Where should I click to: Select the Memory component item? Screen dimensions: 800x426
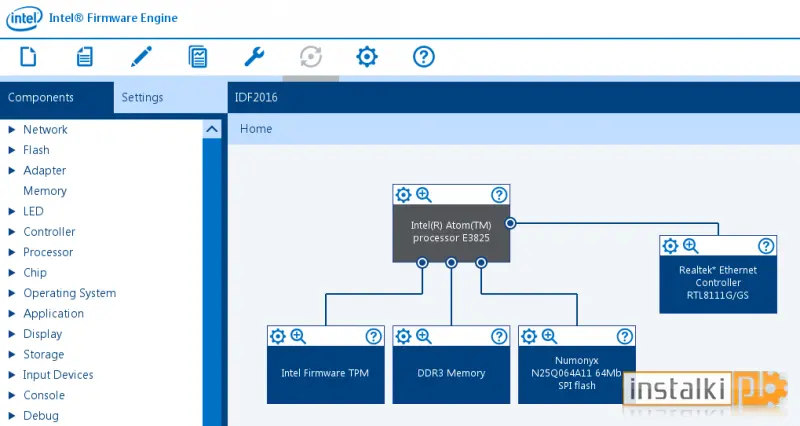point(45,191)
